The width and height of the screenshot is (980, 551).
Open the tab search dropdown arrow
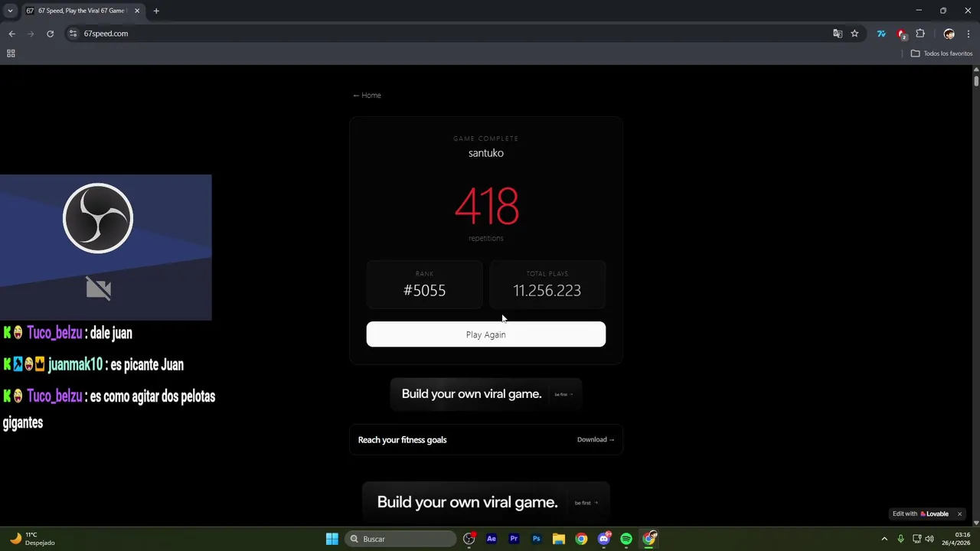pos(10,11)
